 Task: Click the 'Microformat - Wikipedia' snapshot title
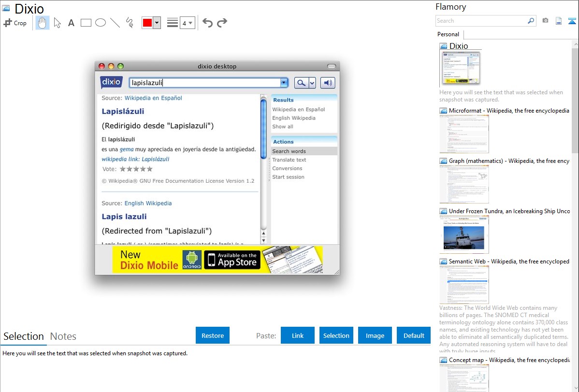coord(509,111)
